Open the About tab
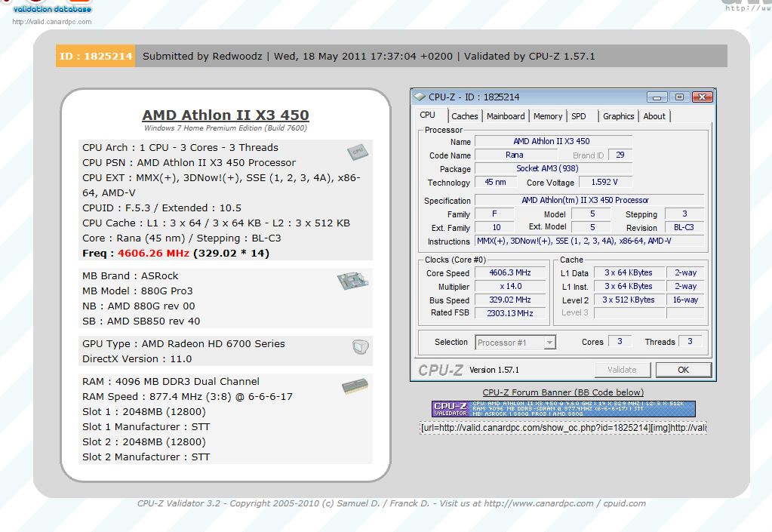The height and width of the screenshot is (532, 772). pyautogui.click(x=654, y=116)
